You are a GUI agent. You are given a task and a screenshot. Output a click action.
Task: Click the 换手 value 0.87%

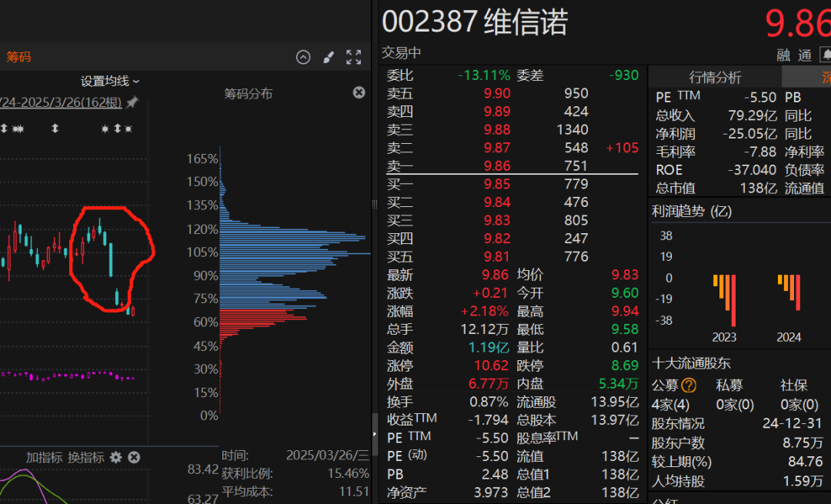pos(489,402)
